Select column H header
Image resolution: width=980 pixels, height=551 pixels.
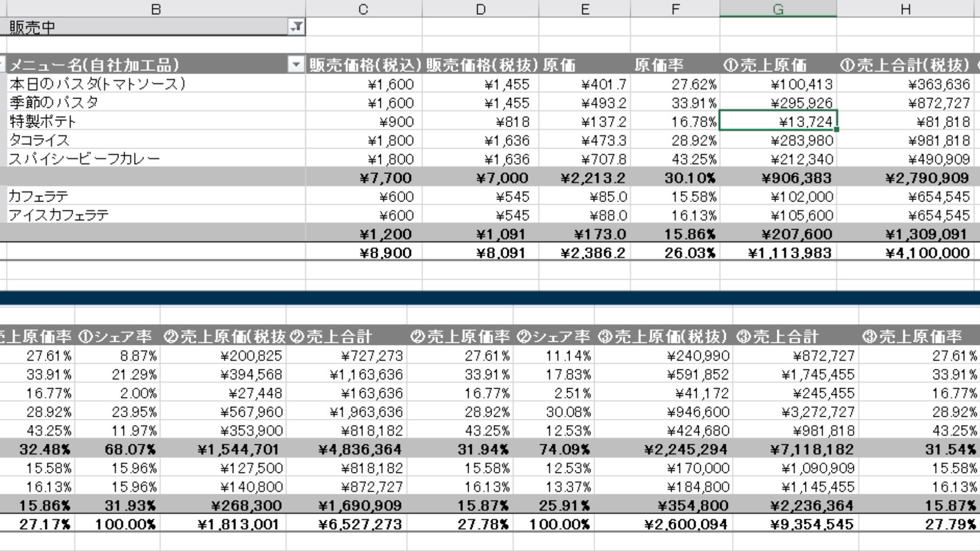click(x=905, y=9)
